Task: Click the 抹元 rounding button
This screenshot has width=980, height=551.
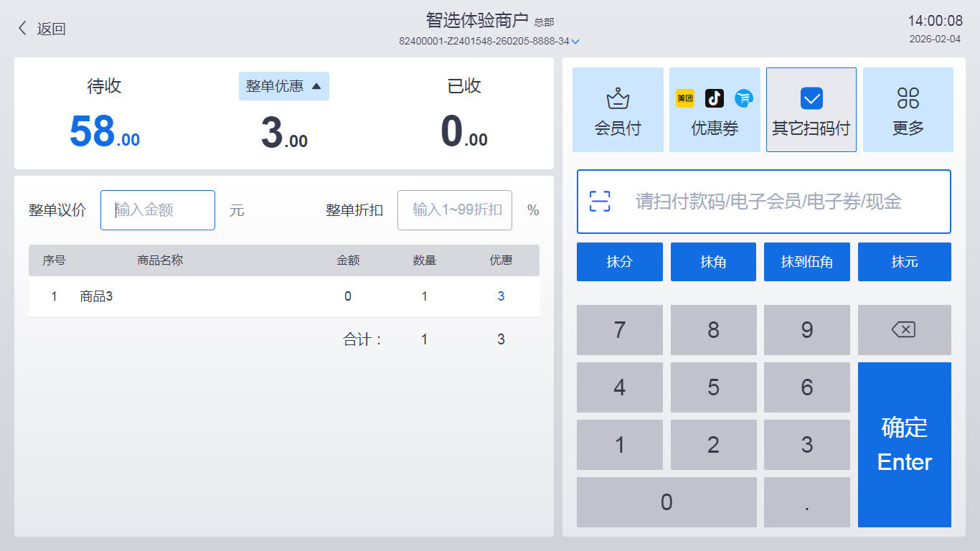Action: [x=904, y=262]
